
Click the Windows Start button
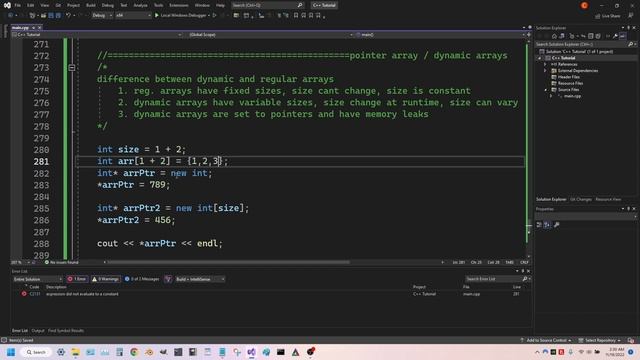[x=11, y=352]
